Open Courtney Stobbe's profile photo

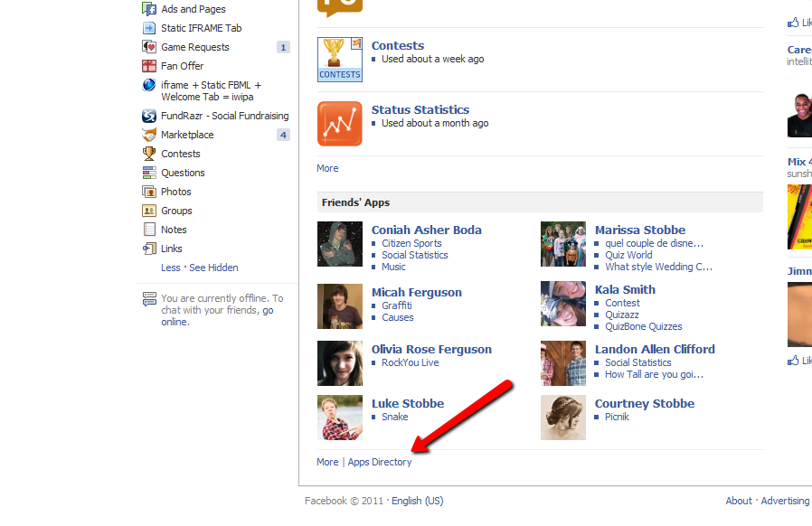coord(563,418)
